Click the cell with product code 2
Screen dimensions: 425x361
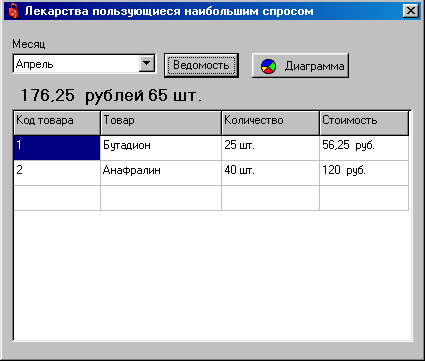[57, 173]
